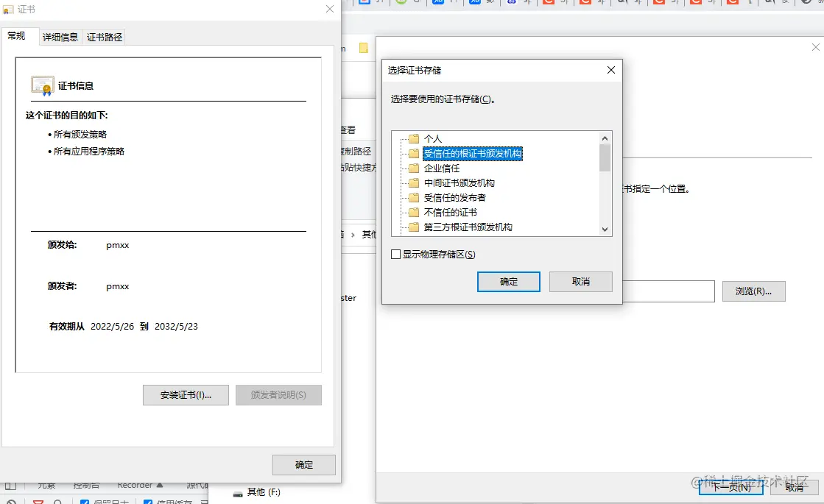Image resolution: width=824 pixels, height=504 pixels.
Task: Click the certificate ribbon icon beside 证书信息
Action: click(42, 84)
